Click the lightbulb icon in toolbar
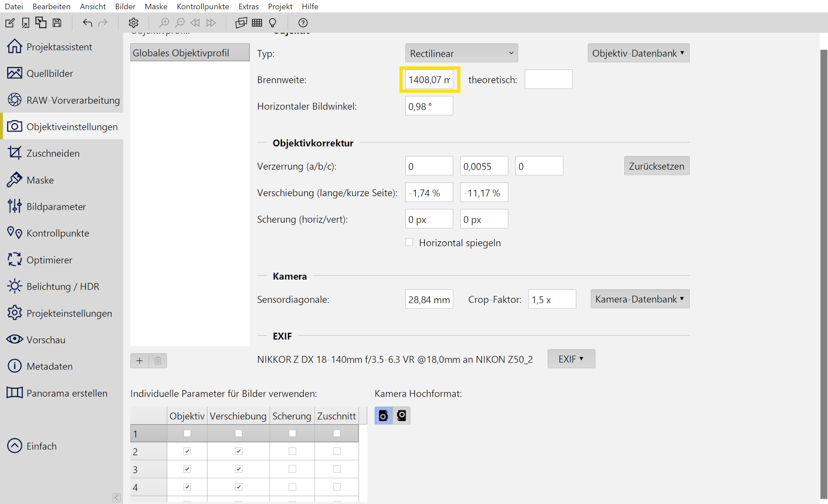The width and height of the screenshot is (828, 504). [272, 23]
